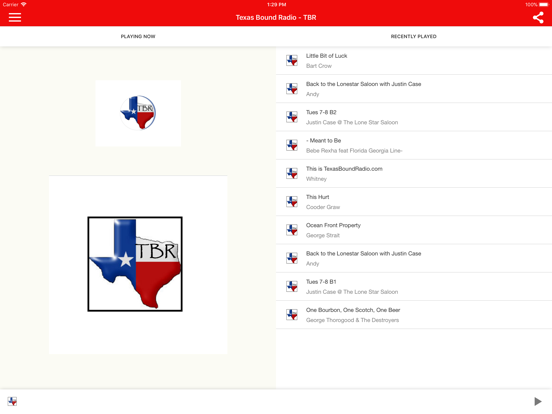This screenshot has height=414, width=552.
Task: Tap icon beside Meant to Be
Action: coord(292,145)
